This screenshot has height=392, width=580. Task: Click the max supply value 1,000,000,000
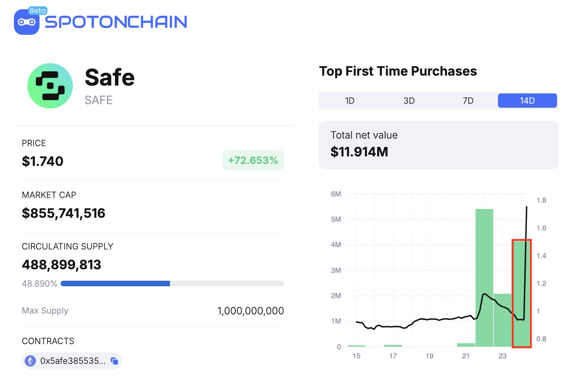click(250, 311)
